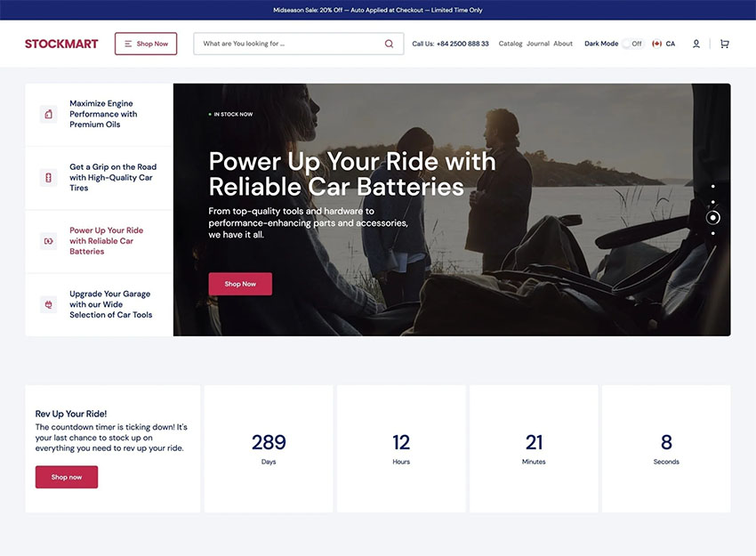Select the oil canister icon beside Premium Oils slide

[x=47, y=114]
